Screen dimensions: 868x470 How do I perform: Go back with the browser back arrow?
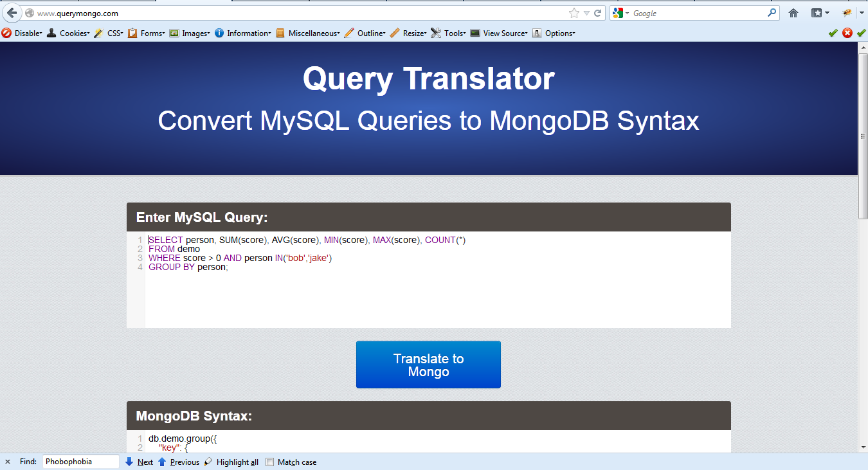click(12, 13)
